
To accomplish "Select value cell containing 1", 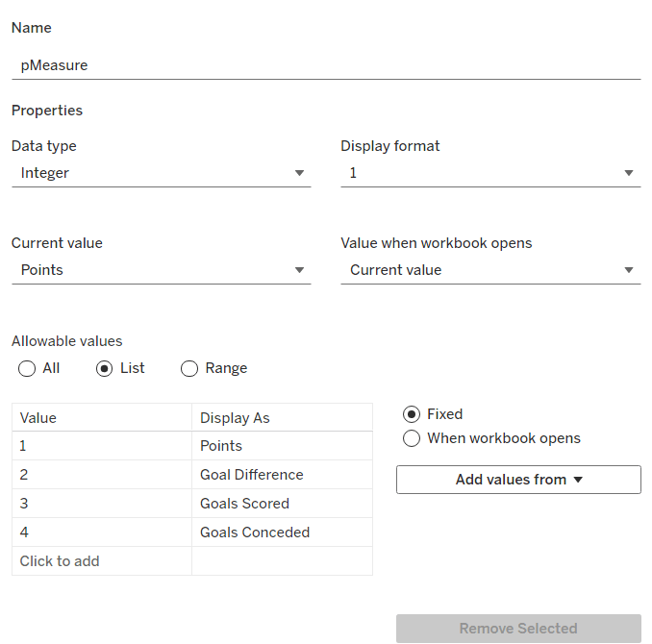I will (x=101, y=446).
